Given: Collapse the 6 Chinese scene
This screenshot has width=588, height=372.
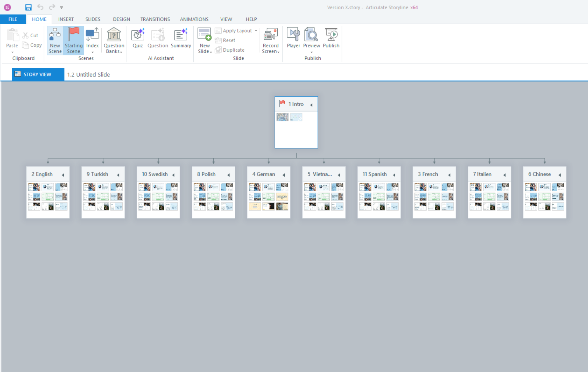Looking at the screenshot, I should 560,175.
